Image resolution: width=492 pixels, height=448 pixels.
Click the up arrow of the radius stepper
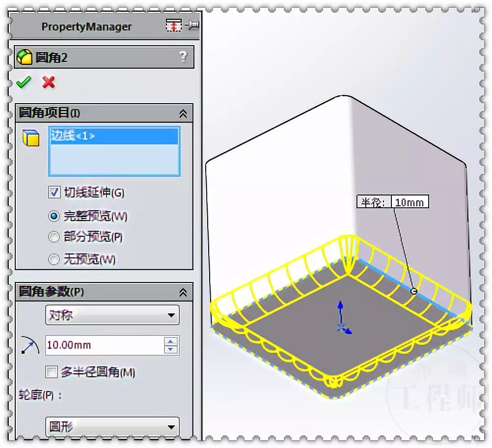170,341
